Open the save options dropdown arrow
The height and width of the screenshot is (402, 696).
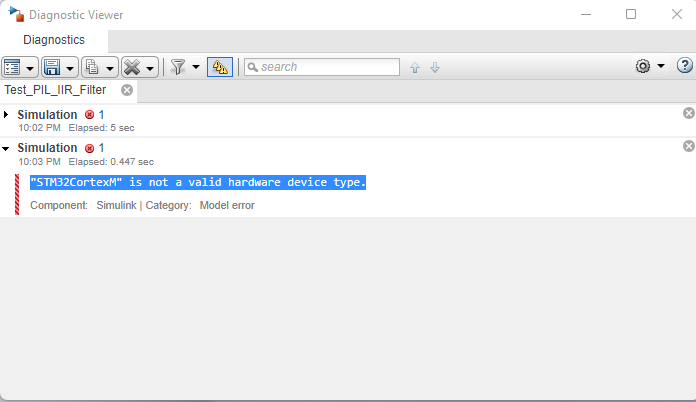(70, 68)
